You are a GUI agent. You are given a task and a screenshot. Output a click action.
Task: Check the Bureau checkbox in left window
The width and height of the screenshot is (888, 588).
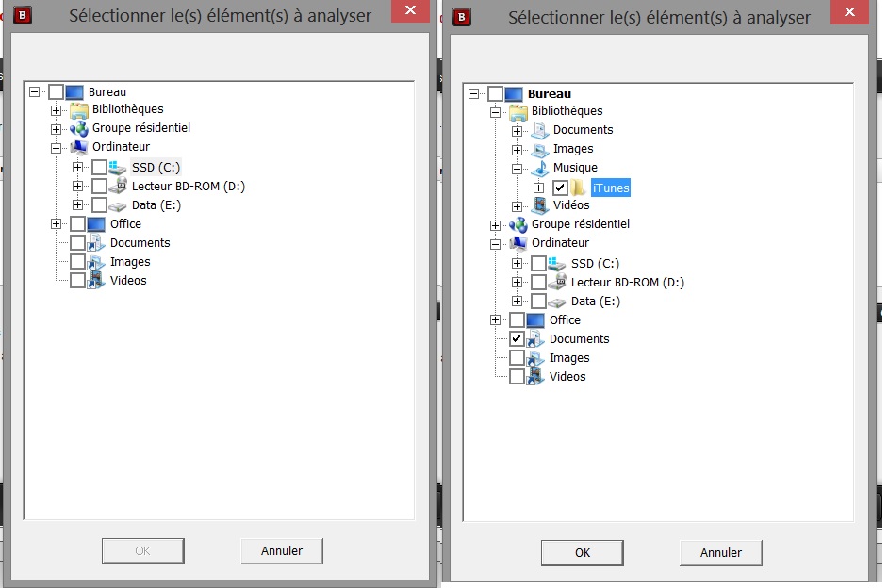tap(56, 91)
